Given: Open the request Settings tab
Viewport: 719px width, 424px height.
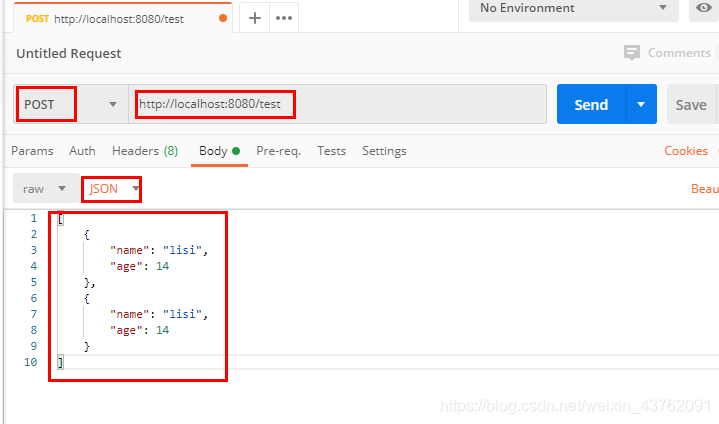Looking at the screenshot, I should [x=384, y=151].
